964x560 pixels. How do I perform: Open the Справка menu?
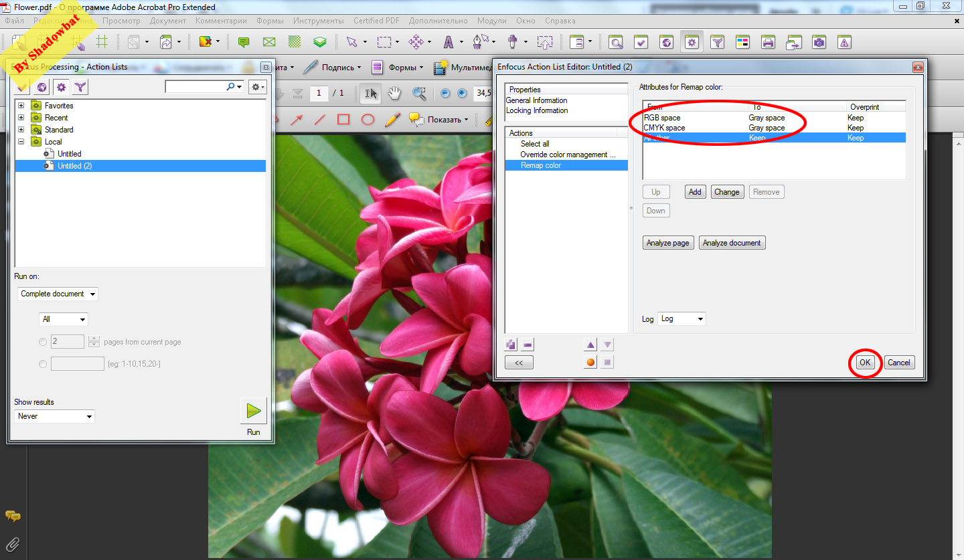click(560, 21)
